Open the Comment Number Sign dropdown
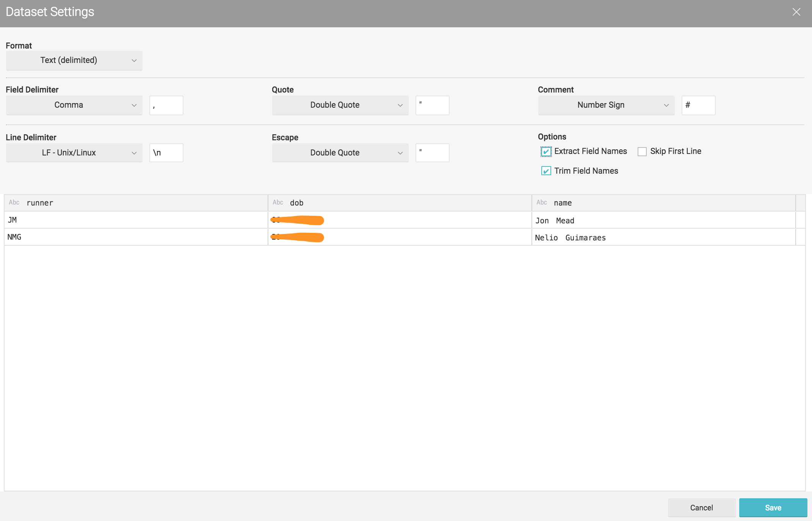Screen dimensions: 812x521 click(606, 105)
